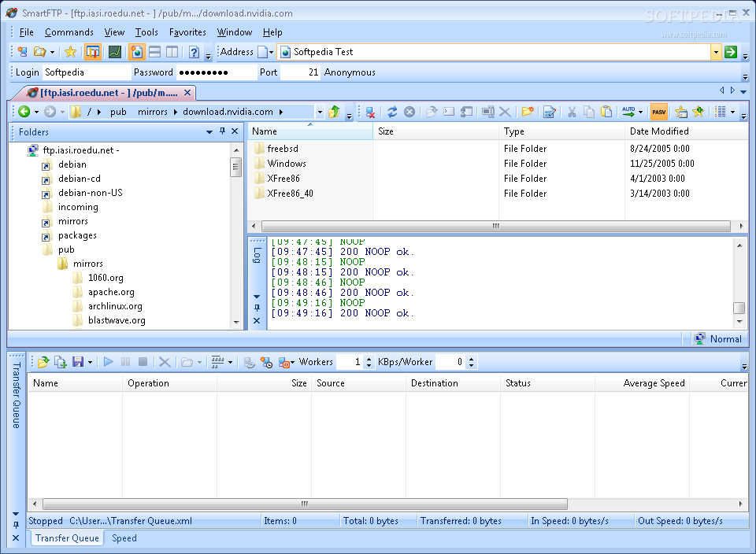Open the Commands menu

click(69, 32)
